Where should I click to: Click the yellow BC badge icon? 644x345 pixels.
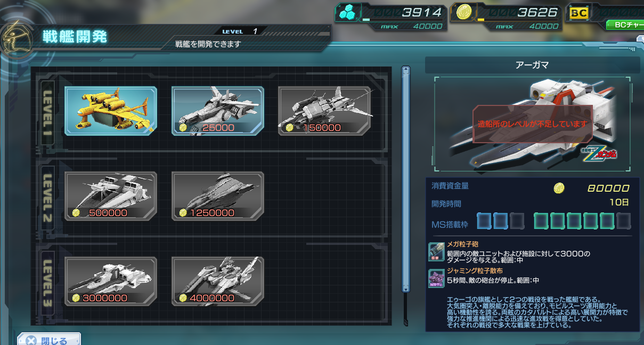579,13
